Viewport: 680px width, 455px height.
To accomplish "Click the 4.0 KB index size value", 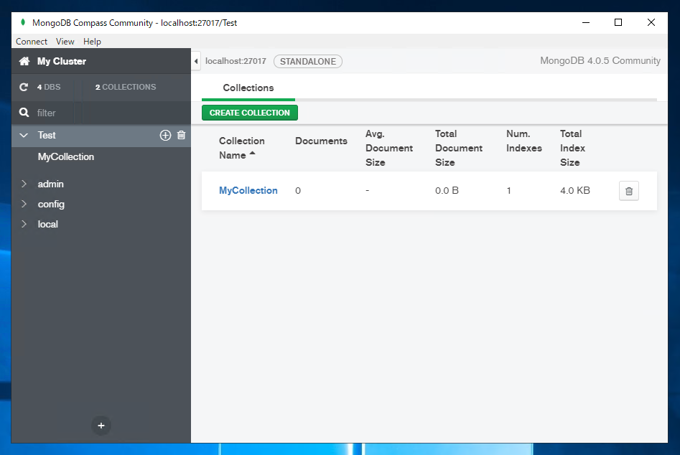I will [x=575, y=190].
